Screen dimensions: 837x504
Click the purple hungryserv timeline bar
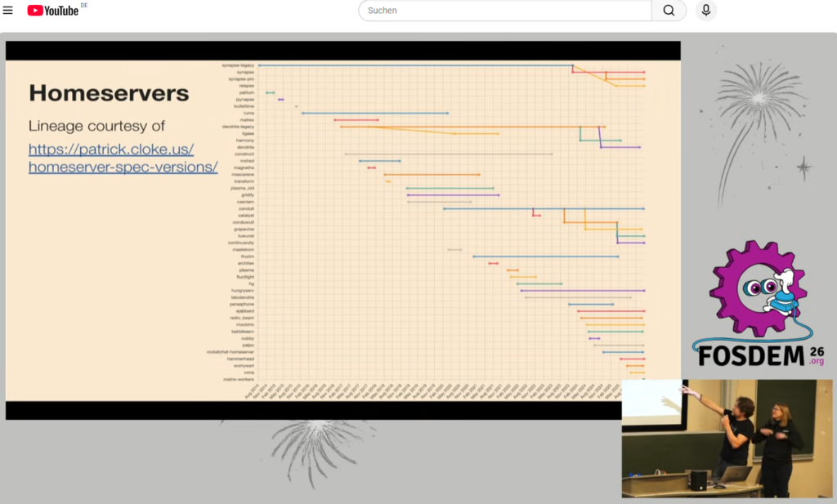(x=582, y=291)
